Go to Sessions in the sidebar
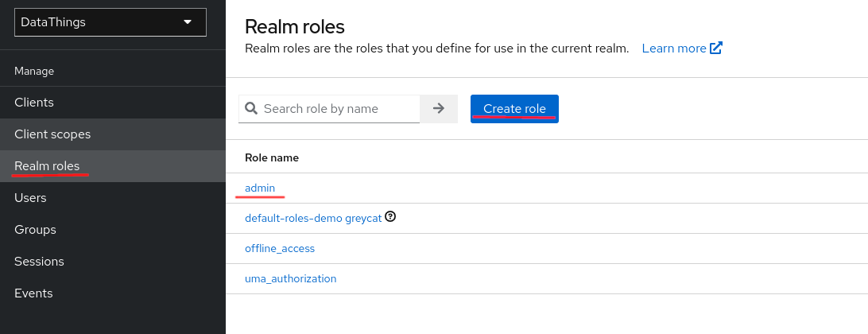868x334 pixels. 113,262
